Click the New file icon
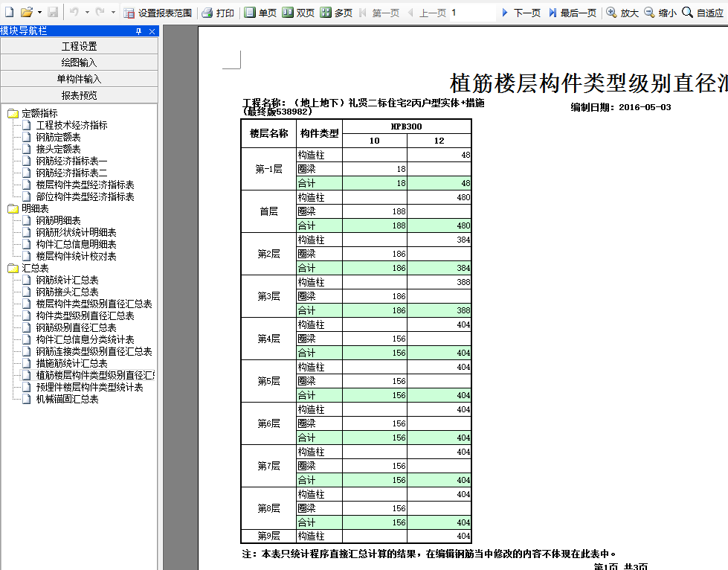 pos(9,13)
